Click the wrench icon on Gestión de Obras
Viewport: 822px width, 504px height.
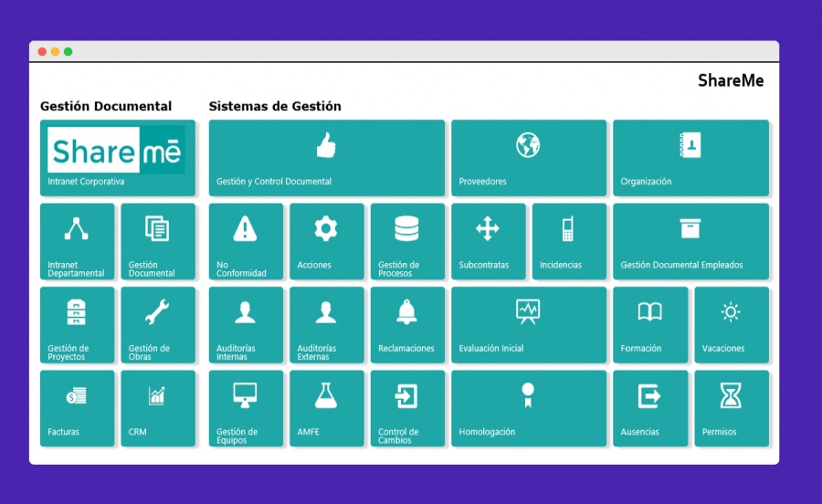click(x=157, y=312)
